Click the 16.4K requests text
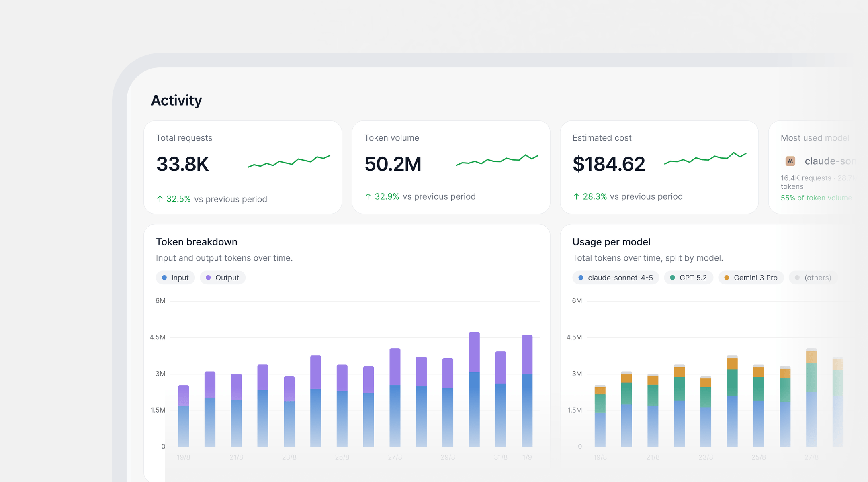The width and height of the screenshot is (868, 482). click(x=806, y=178)
